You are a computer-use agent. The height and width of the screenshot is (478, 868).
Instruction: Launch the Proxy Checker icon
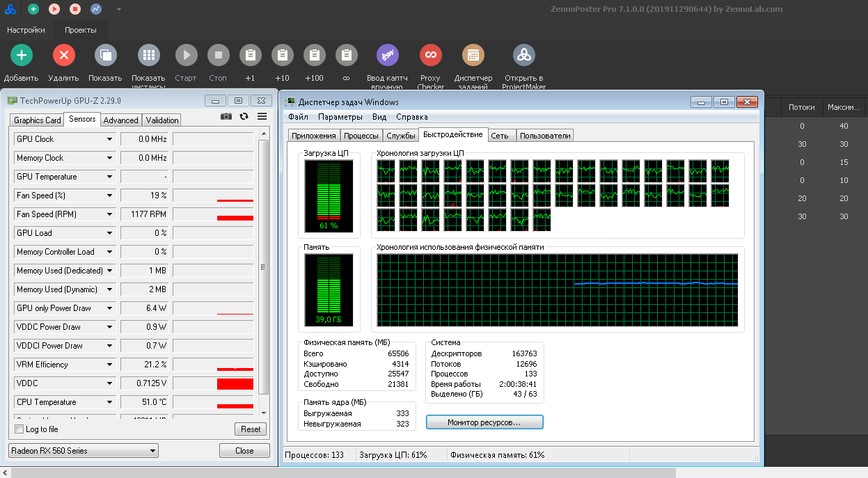click(x=431, y=55)
